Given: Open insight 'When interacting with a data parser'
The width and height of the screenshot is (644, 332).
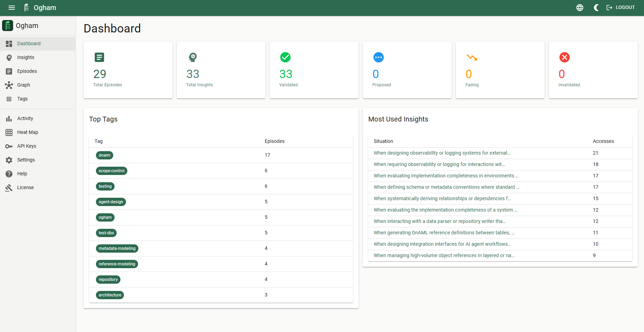Looking at the screenshot, I should tap(440, 221).
